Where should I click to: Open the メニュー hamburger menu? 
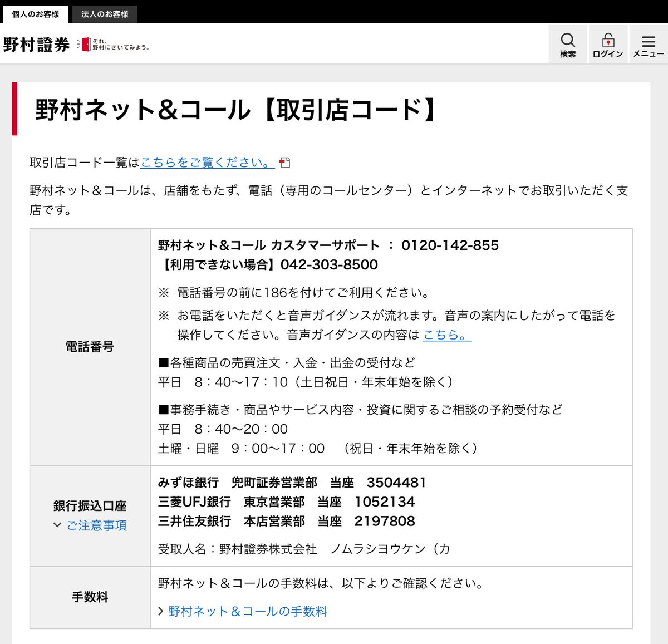(649, 45)
